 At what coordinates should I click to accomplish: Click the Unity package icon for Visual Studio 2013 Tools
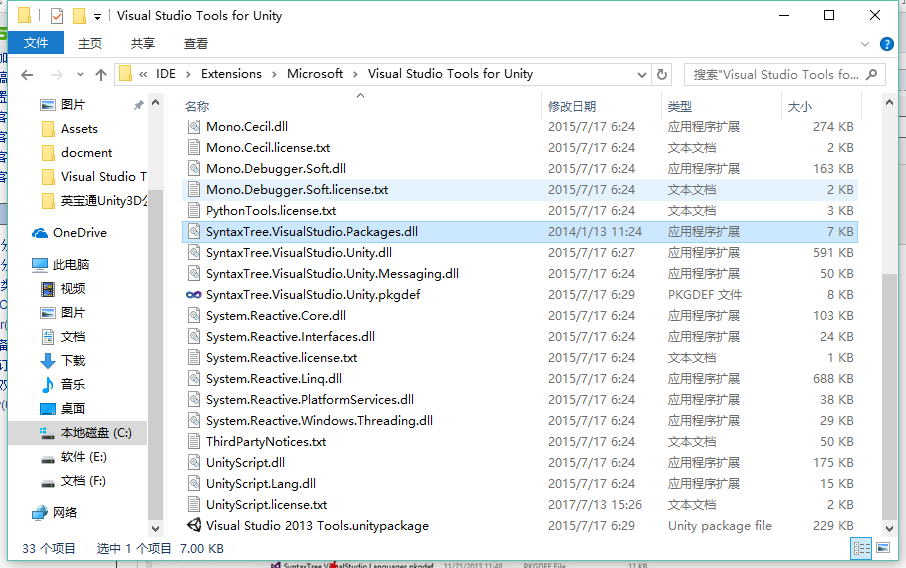pyautogui.click(x=194, y=525)
